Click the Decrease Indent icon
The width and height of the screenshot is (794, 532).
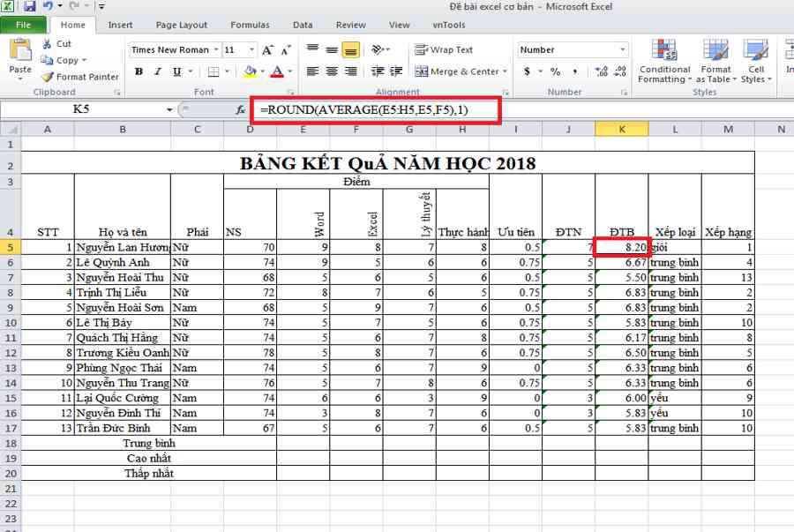[x=378, y=71]
